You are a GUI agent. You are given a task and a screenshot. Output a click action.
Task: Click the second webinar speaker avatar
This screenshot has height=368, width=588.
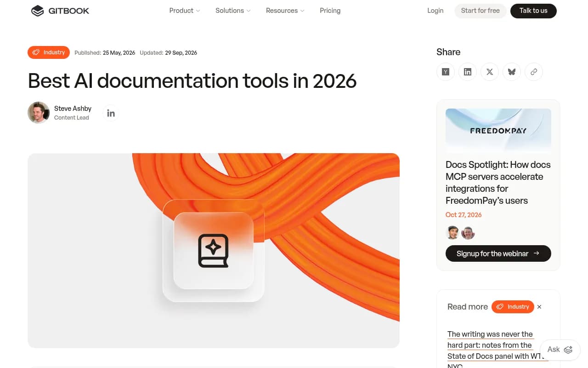click(x=468, y=233)
